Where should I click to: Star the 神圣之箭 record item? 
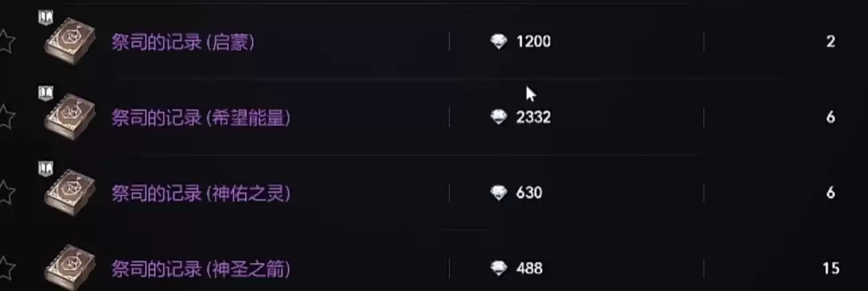point(6,269)
